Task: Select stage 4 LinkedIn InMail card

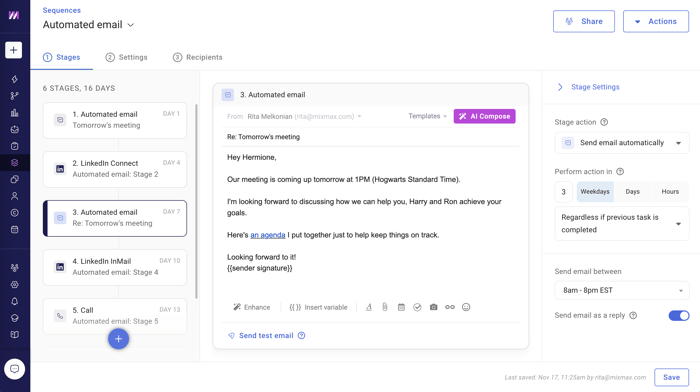Action: 115,267
